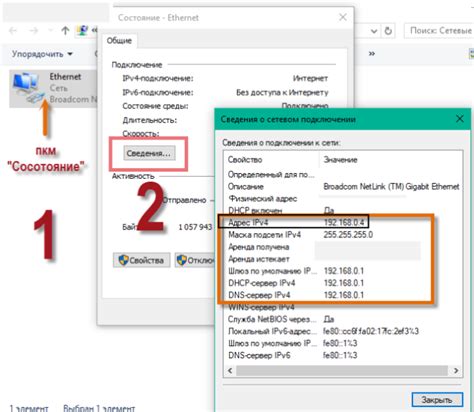Click the horizontal scrollbar left arrow

point(230,371)
